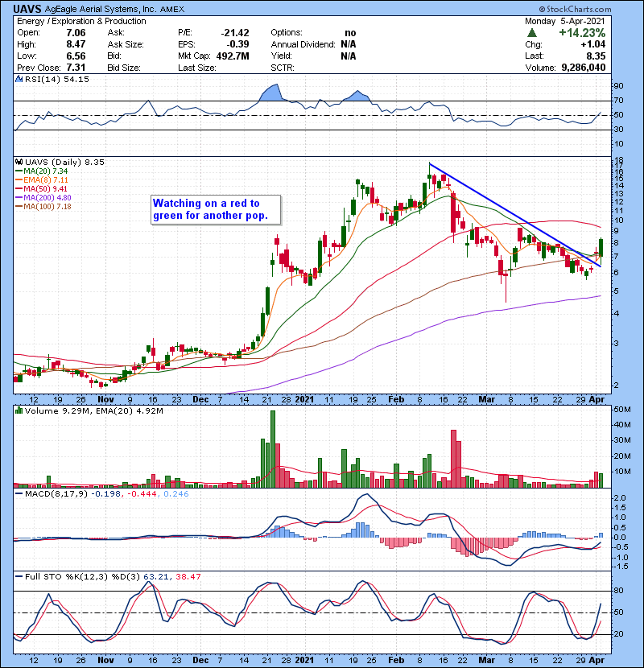Click the last green candlestick in April

pos(601,248)
